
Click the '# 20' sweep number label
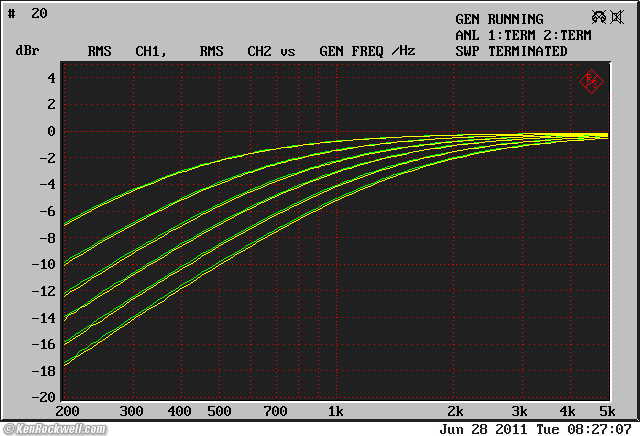(x=28, y=13)
